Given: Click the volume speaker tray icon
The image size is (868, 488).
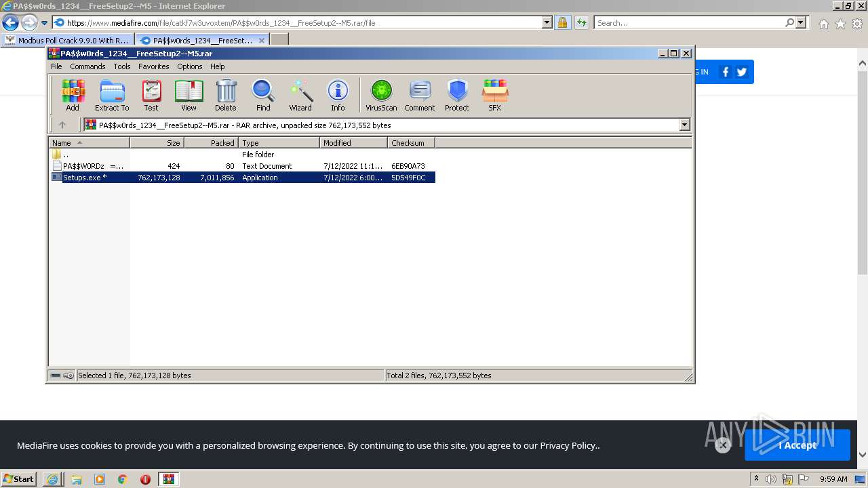Looking at the screenshot, I should pos(771,479).
